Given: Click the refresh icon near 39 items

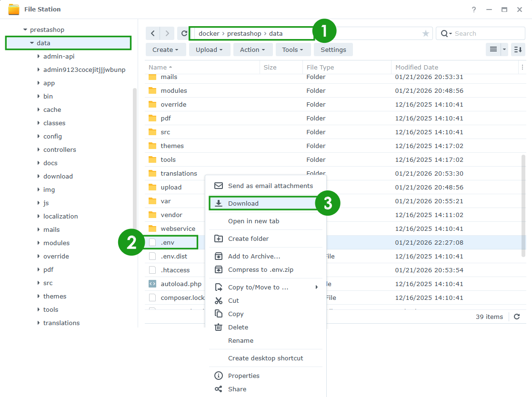Looking at the screenshot, I should click(518, 317).
